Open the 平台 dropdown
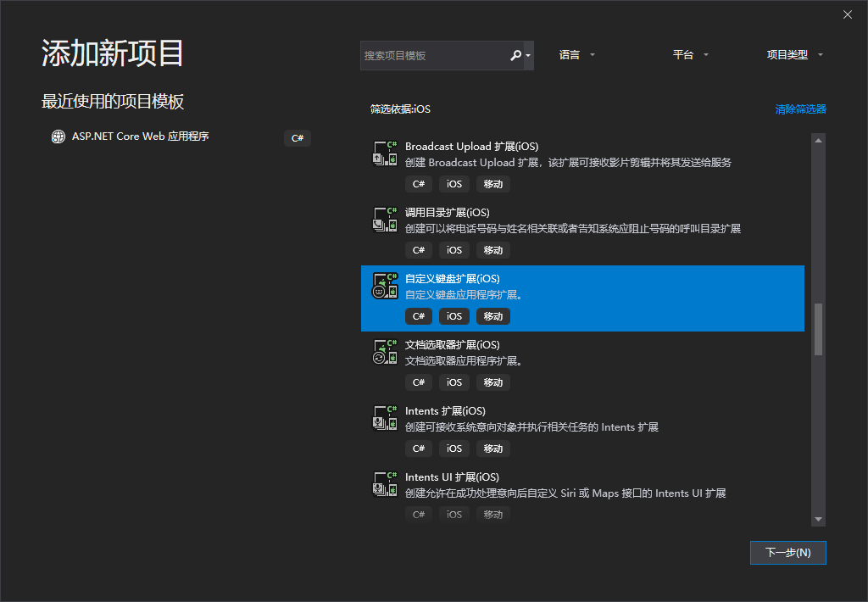 point(689,54)
